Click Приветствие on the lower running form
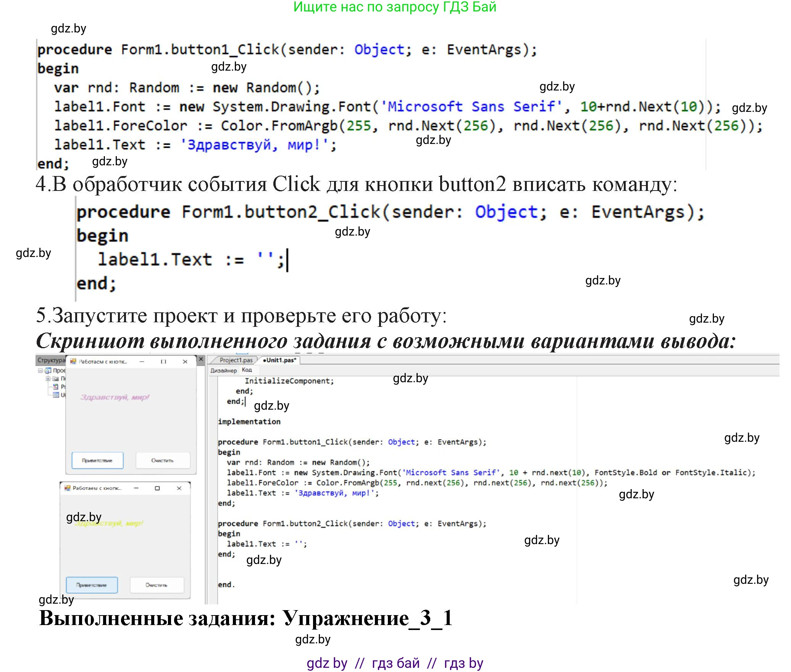Viewport: 791px width, 672px height. 92,585
